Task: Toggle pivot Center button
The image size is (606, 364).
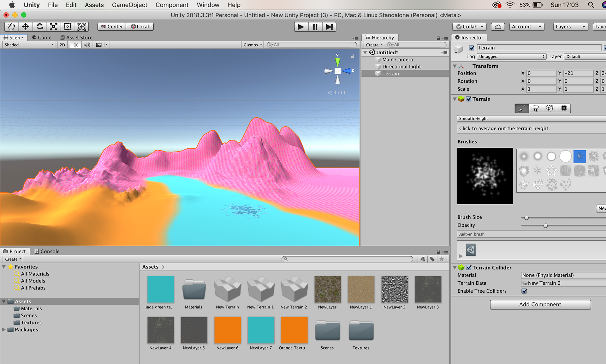Action: pyautogui.click(x=112, y=27)
